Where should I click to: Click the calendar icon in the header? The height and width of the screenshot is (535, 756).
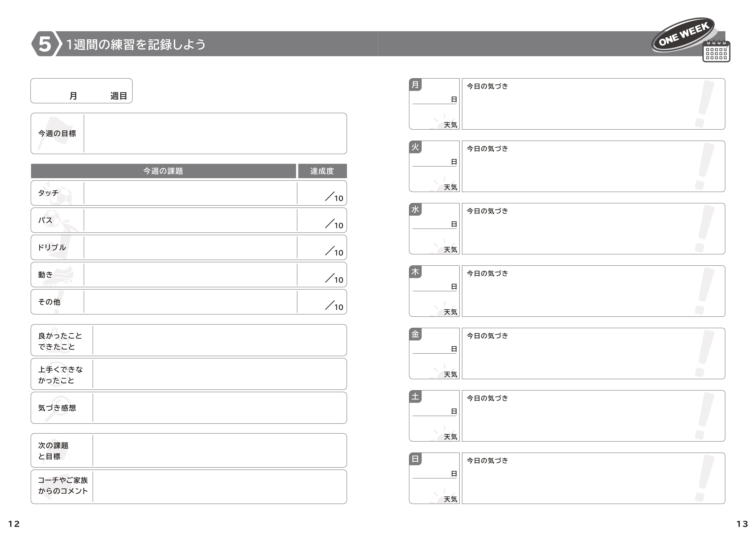pos(716,51)
